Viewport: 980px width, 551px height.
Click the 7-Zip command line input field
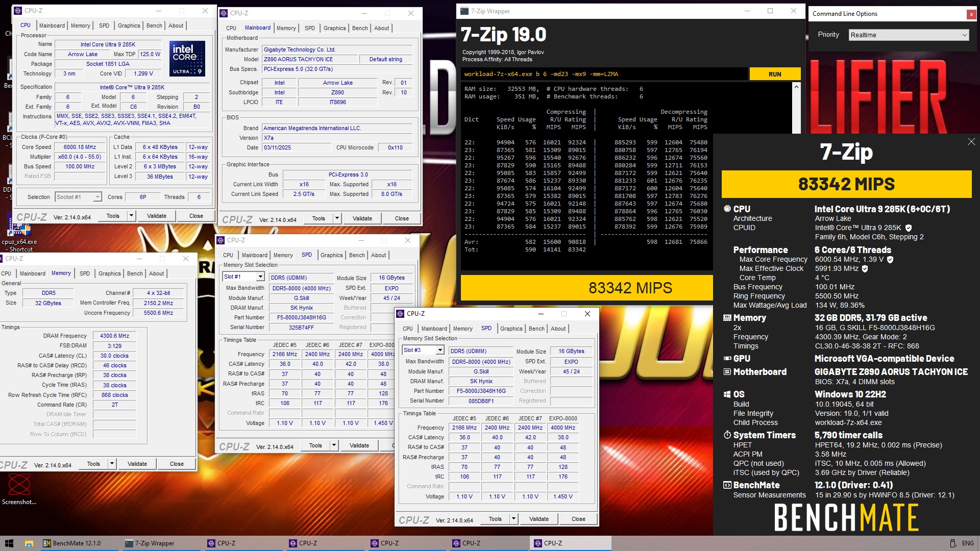(604, 74)
